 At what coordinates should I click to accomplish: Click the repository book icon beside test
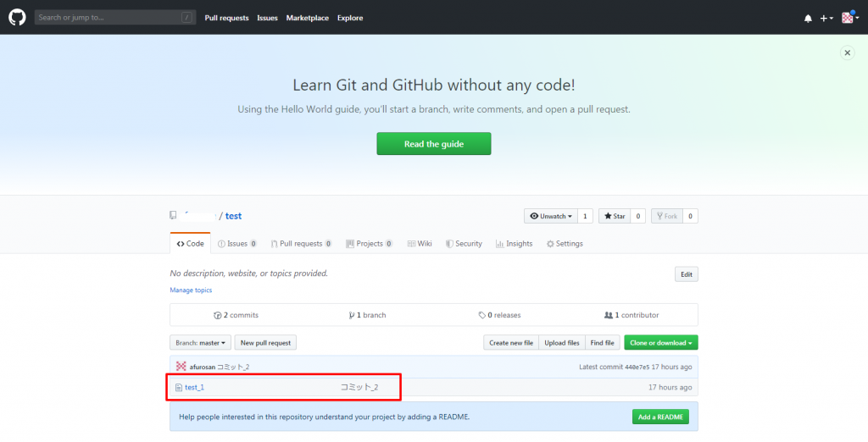tap(173, 215)
